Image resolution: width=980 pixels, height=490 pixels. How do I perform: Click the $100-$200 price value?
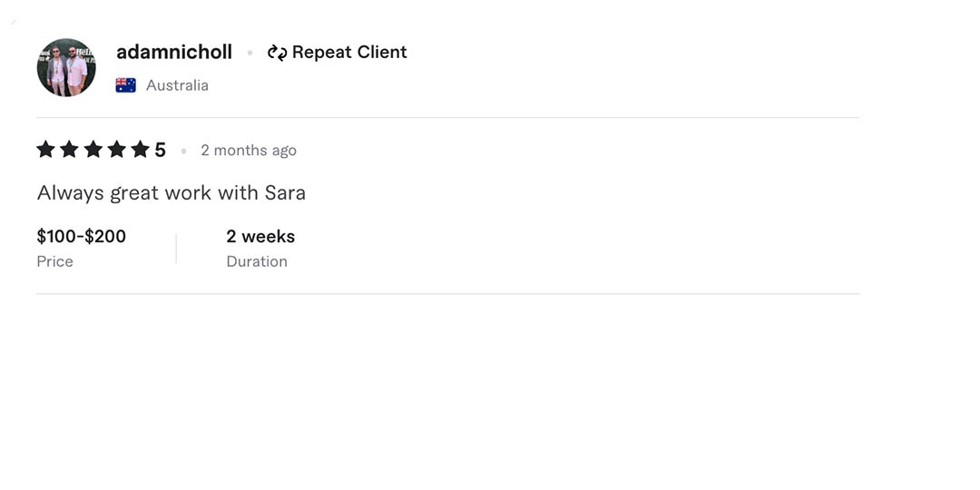(82, 237)
